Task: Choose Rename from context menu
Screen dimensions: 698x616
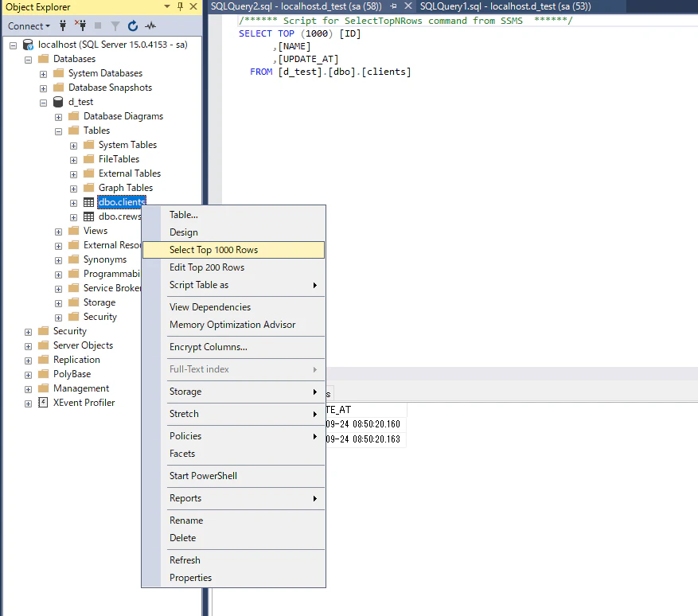Action: point(233,520)
